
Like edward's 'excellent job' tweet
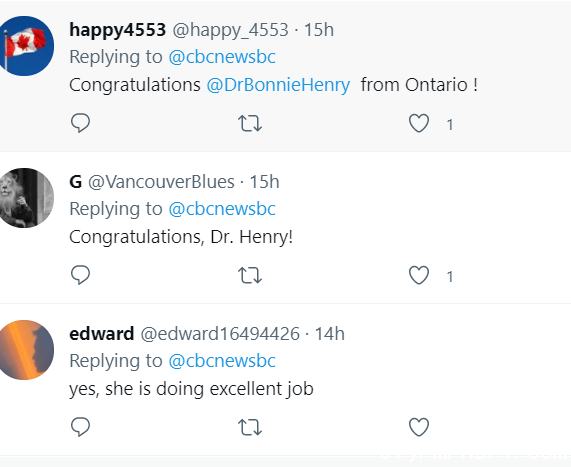click(419, 427)
